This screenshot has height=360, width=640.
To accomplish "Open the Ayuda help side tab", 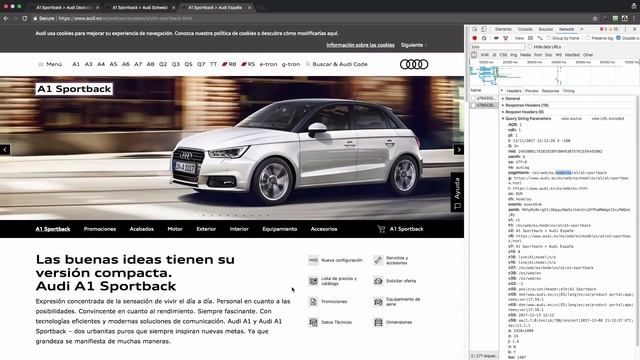I will (457, 192).
